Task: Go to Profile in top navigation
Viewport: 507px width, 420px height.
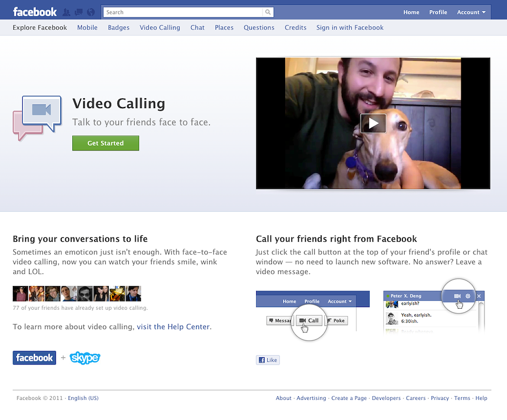Action: click(x=438, y=12)
